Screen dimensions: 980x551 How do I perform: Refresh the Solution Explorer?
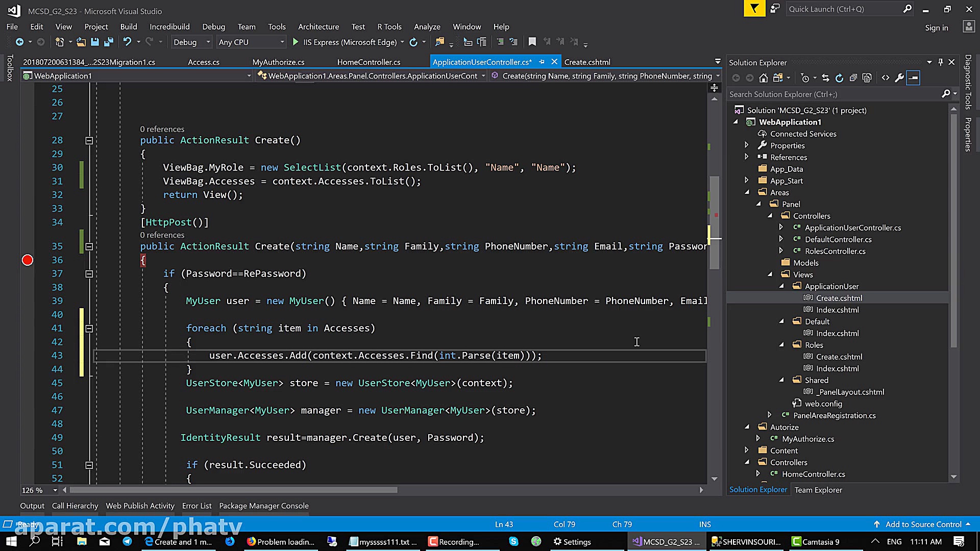click(840, 78)
